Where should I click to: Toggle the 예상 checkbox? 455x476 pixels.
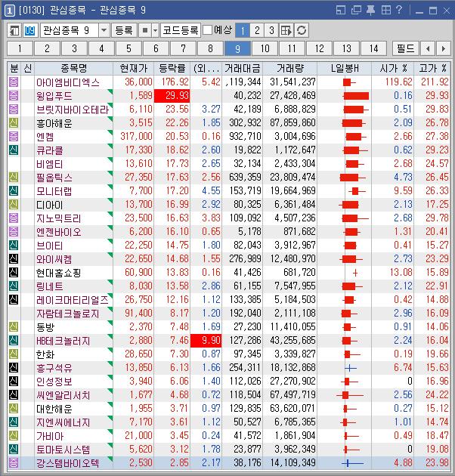coord(207,30)
